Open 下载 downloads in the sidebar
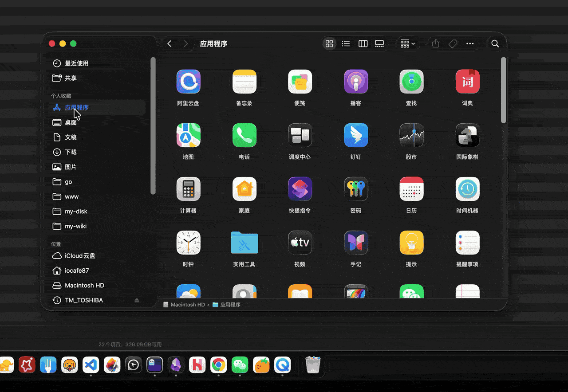This screenshot has width=568, height=392. [x=96, y=152]
